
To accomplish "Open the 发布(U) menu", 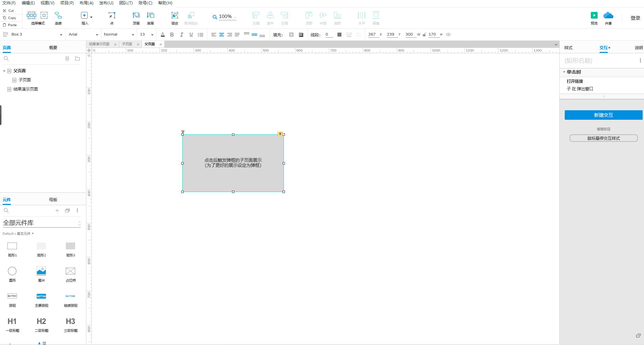I will pos(106,3).
